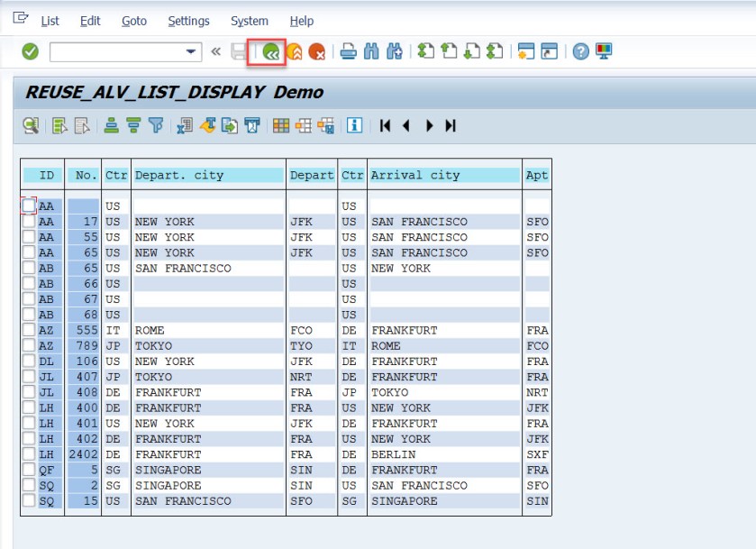Check the box for row AA 17
The width and height of the screenshot is (756, 549).
tap(29, 222)
